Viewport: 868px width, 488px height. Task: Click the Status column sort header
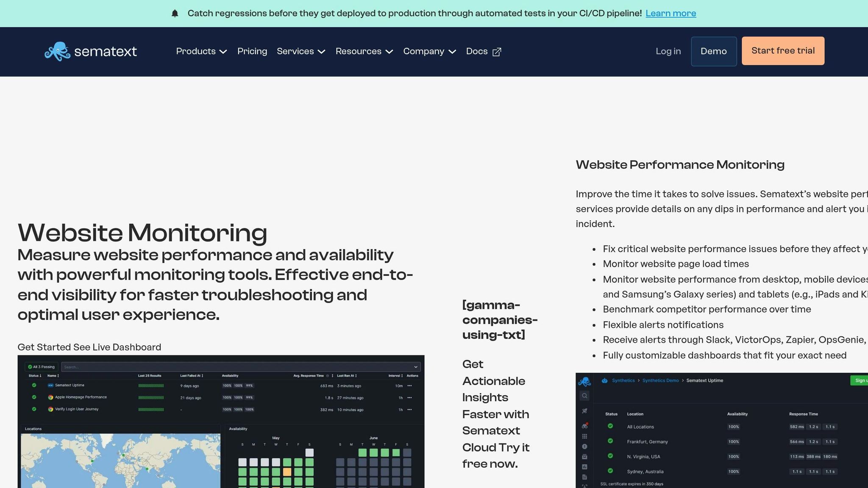tap(35, 376)
